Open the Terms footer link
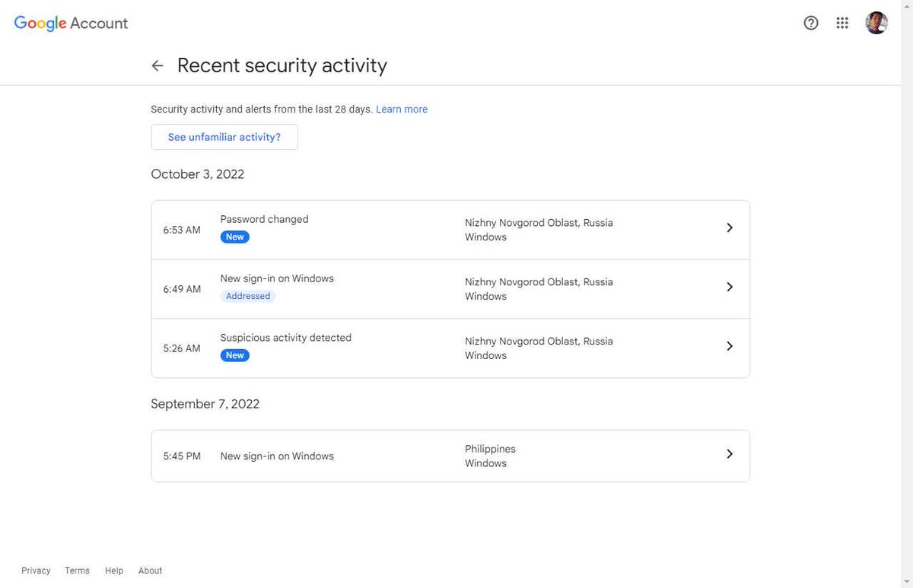The image size is (913, 588). pos(77,571)
